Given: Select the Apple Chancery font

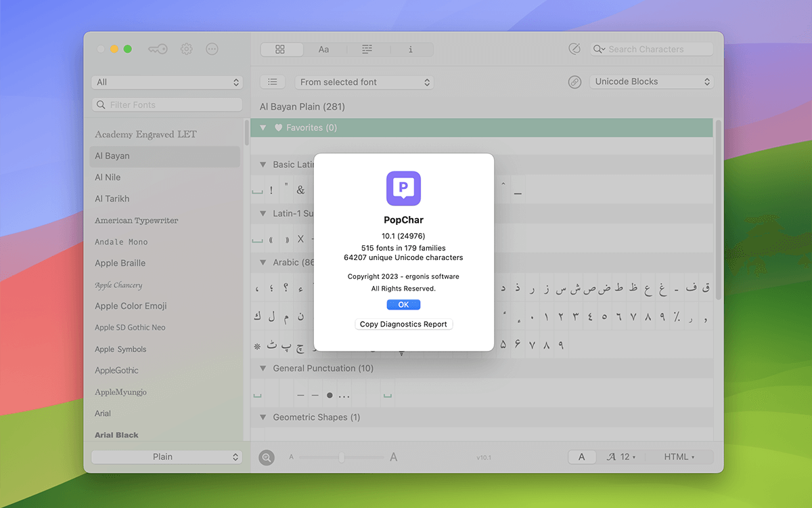Looking at the screenshot, I should [x=164, y=284].
